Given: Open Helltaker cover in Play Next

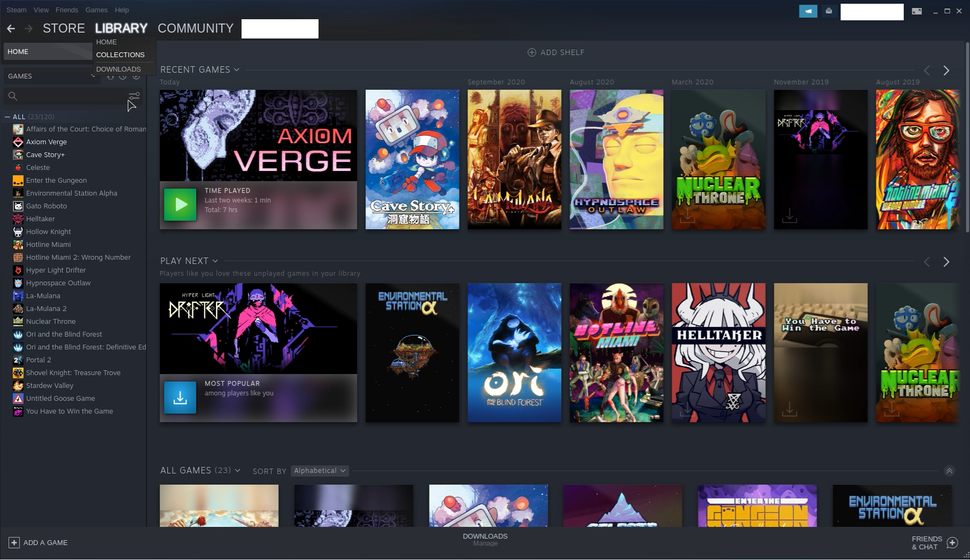Looking at the screenshot, I should click(x=718, y=353).
